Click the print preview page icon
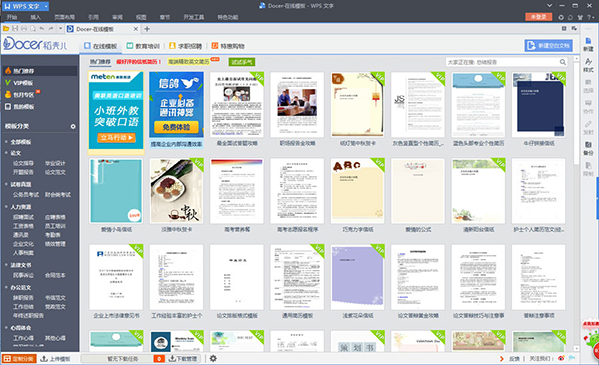 pos(33,29)
